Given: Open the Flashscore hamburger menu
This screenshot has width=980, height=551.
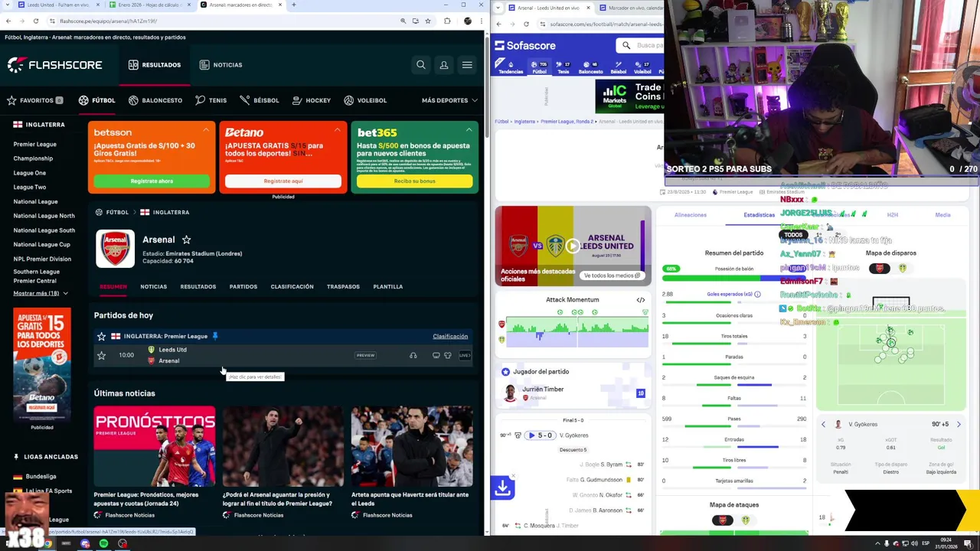Looking at the screenshot, I should tap(467, 65).
